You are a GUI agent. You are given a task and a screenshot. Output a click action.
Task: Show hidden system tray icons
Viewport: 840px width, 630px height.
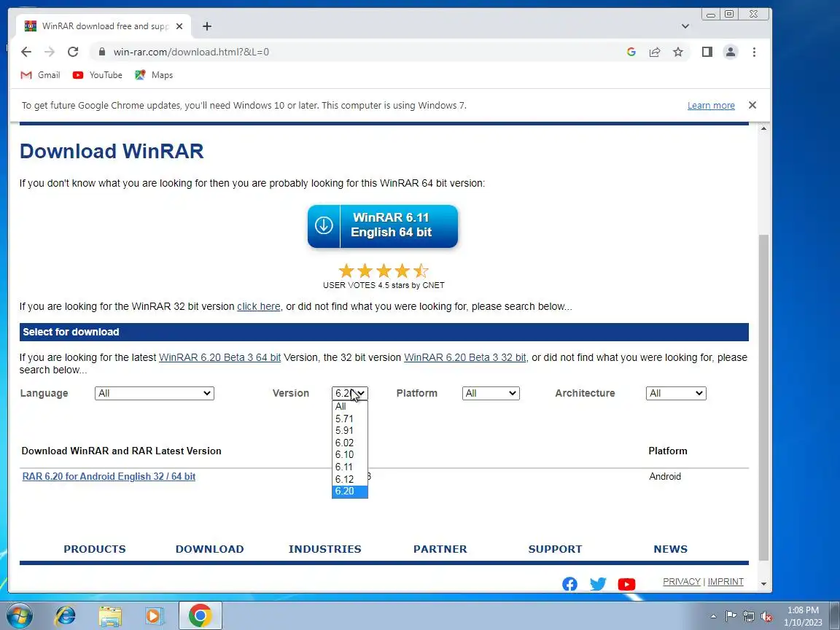pyautogui.click(x=713, y=617)
